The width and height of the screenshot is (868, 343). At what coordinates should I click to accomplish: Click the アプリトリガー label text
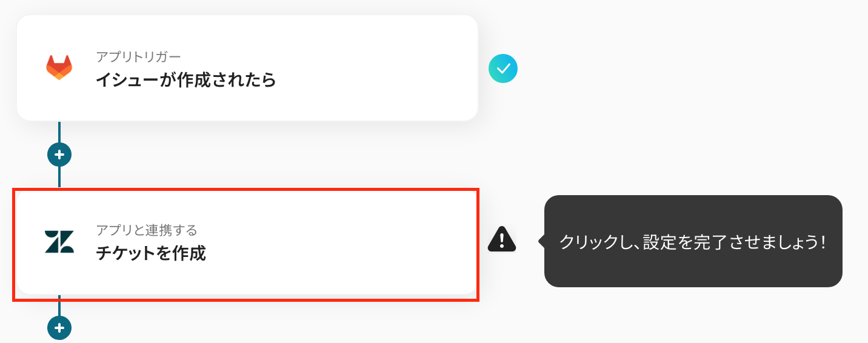[138, 57]
